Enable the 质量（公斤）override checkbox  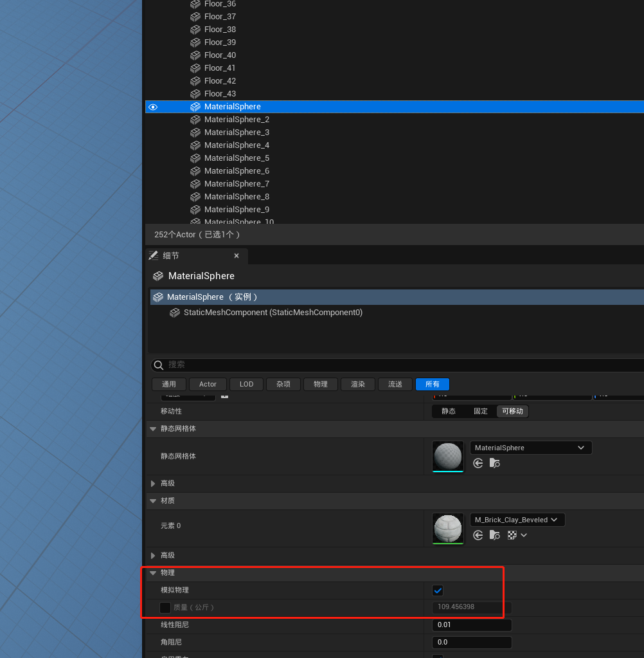click(x=165, y=608)
